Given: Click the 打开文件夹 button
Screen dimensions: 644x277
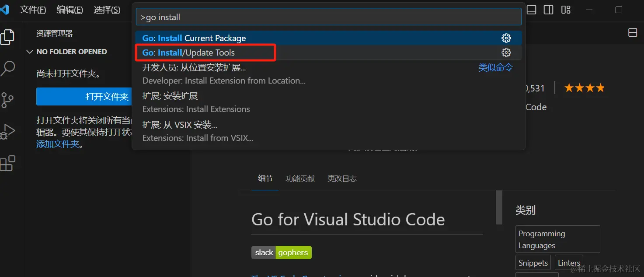Looking at the screenshot, I should click(84, 97).
